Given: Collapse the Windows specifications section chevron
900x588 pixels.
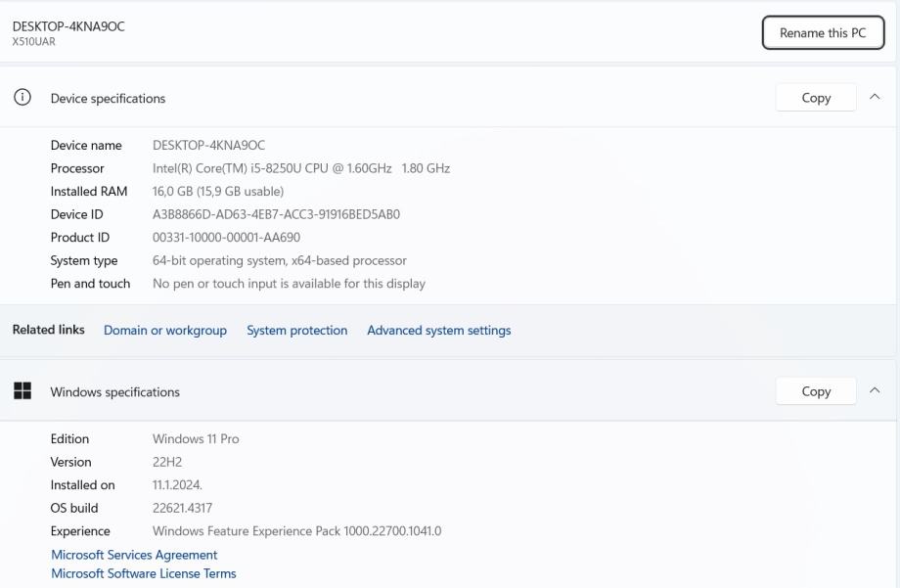Looking at the screenshot, I should (875, 391).
